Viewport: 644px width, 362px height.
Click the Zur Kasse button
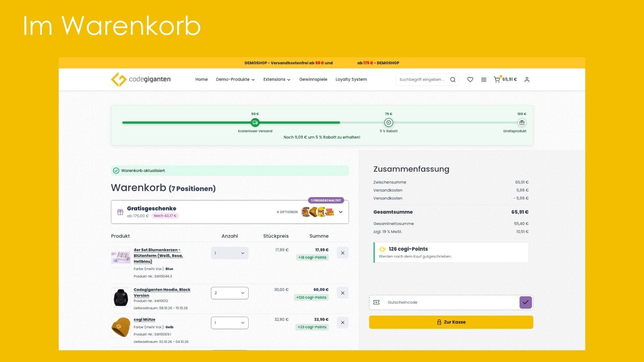[451, 322]
